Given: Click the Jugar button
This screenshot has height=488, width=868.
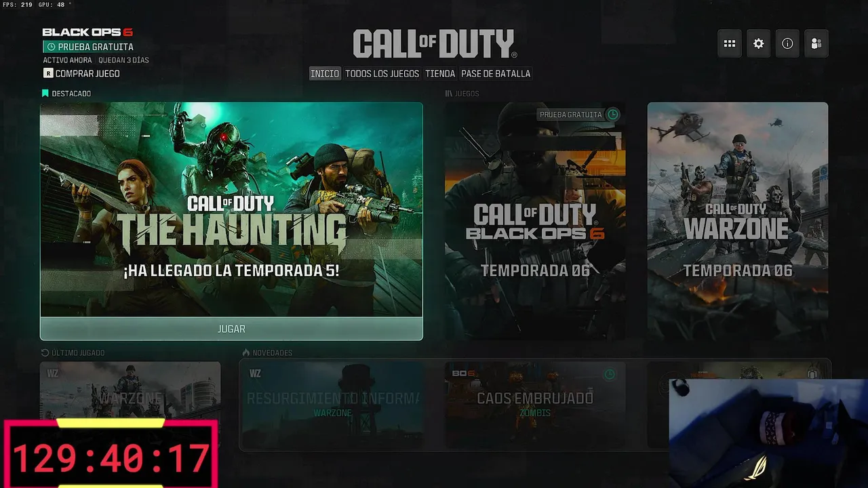Looking at the screenshot, I should point(231,329).
